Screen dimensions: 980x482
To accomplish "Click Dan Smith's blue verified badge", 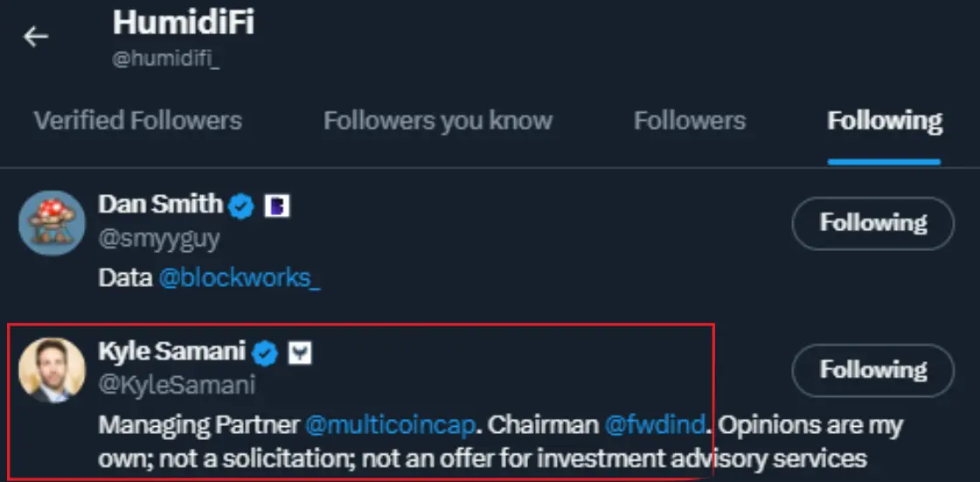I will (x=242, y=206).
